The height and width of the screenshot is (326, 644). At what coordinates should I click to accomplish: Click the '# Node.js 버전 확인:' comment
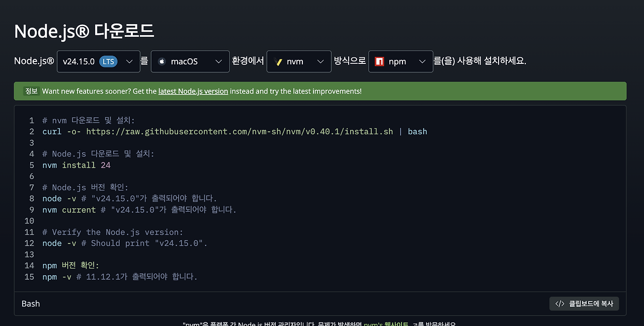click(x=86, y=188)
